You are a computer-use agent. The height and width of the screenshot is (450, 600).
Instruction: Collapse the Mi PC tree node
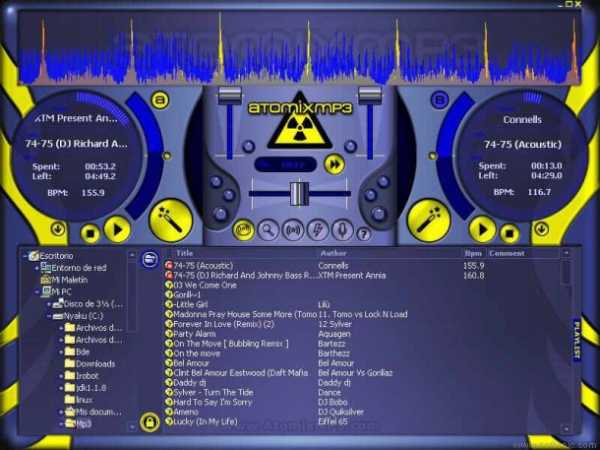(37, 292)
